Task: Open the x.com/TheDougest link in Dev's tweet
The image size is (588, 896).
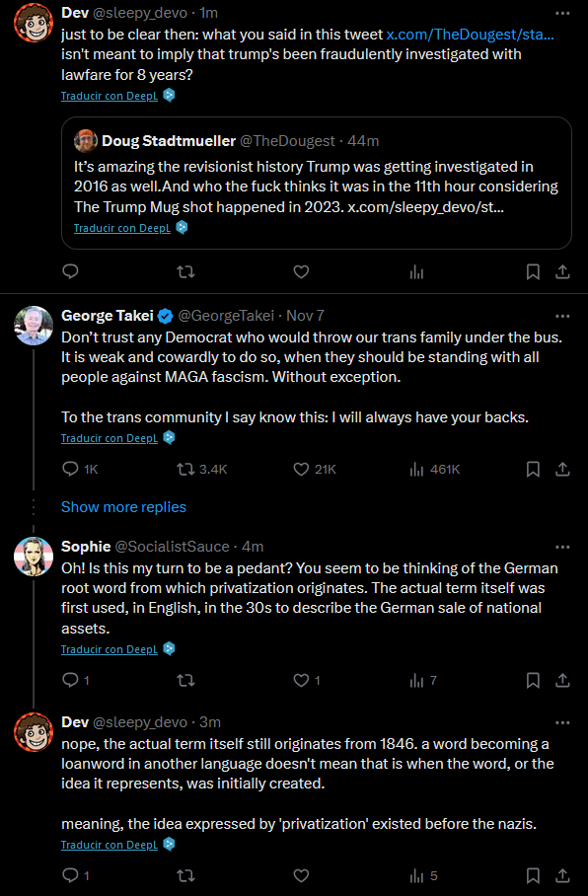Action: pyautogui.click(x=470, y=35)
